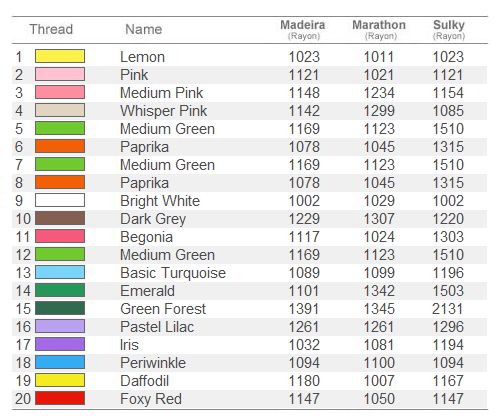Click the Thread column header
Screen dimensions: 500x420
(x=51, y=29)
